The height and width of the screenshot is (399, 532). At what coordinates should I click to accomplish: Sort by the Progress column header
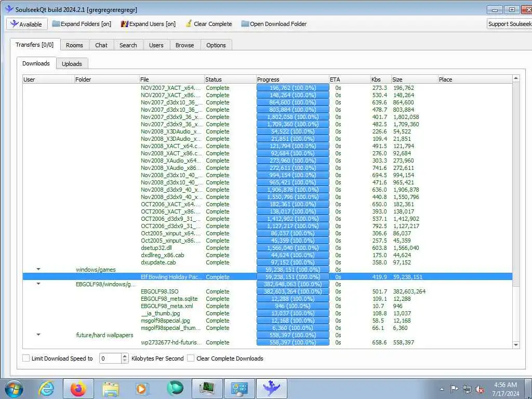pyautogui.click(x=293, y=79)
